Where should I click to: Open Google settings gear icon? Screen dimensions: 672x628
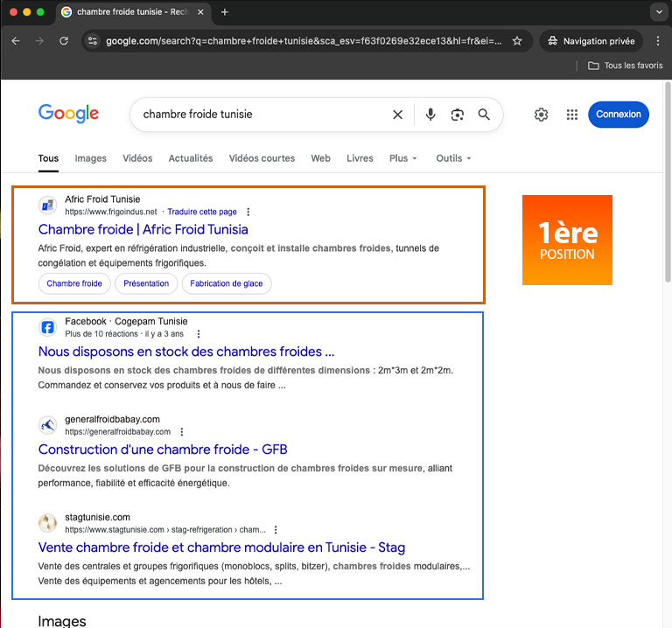(542, 115)
